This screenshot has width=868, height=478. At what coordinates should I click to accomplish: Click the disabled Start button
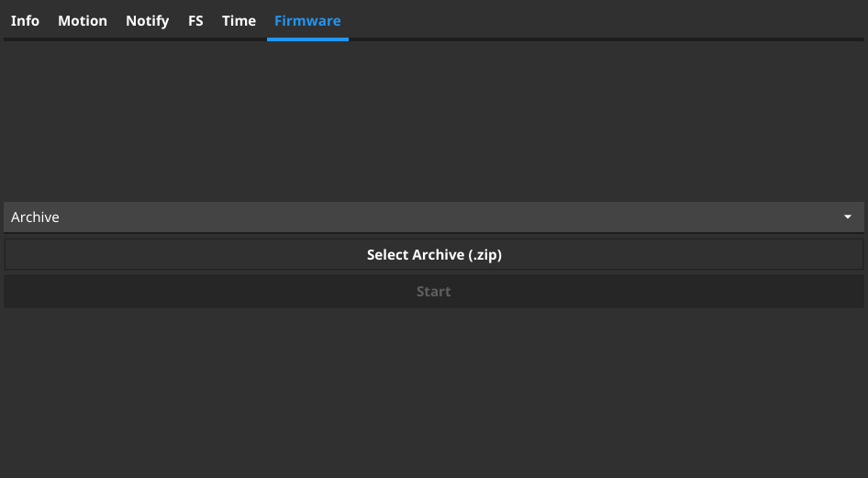433,292
